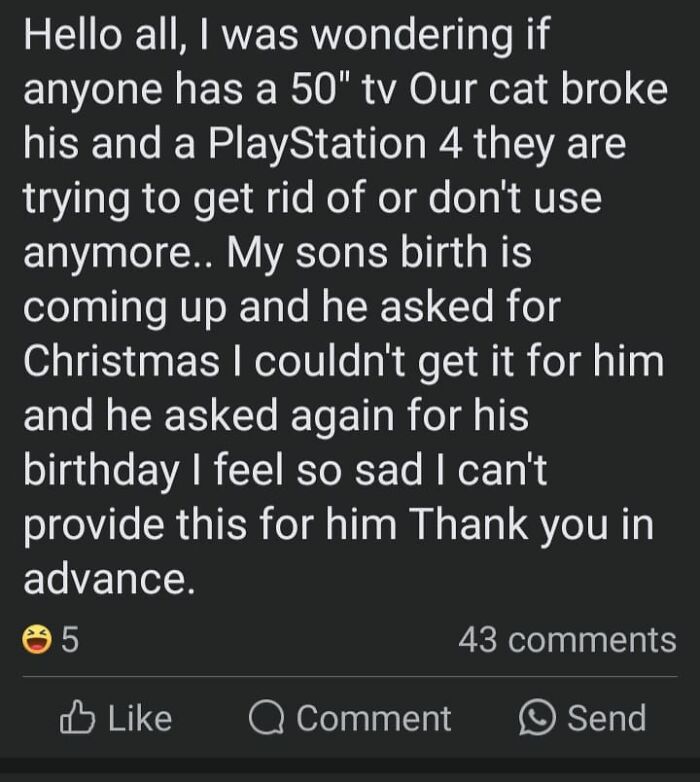Open the reaction count showing 5
This screenshot has height=782, width=700.
click(69, 640)
